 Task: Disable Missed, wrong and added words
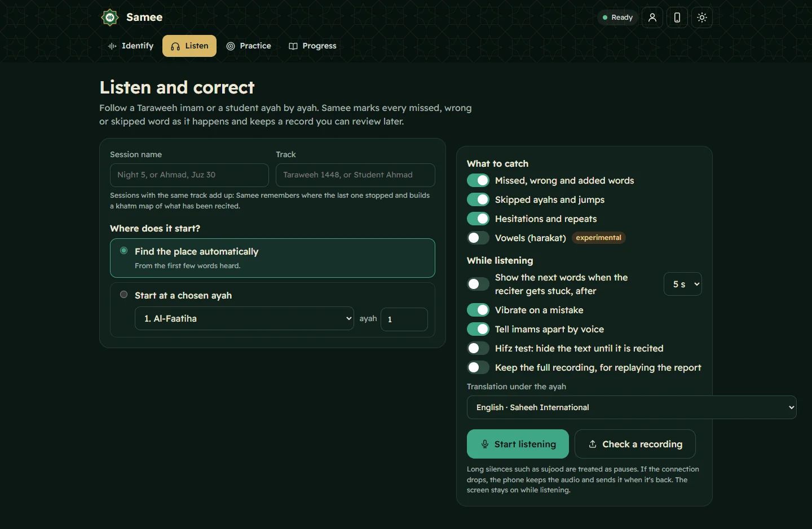click(x=478, y=180)
